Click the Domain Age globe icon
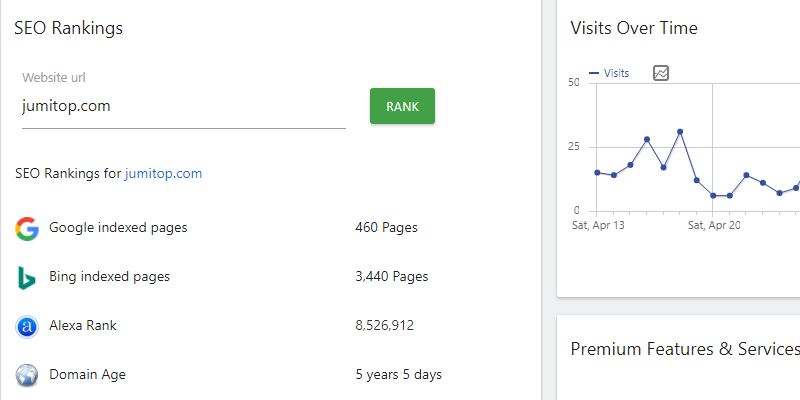 pos(27,376)
